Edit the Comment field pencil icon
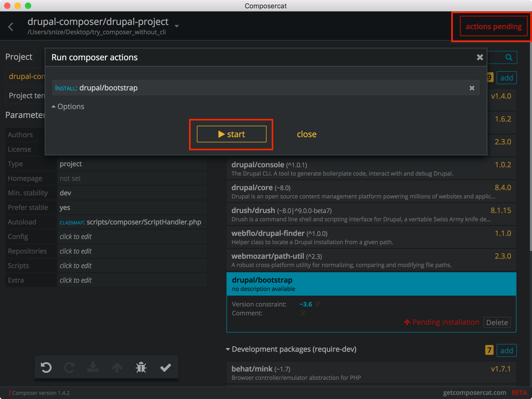The image size is (532, 399). point(302,313)
